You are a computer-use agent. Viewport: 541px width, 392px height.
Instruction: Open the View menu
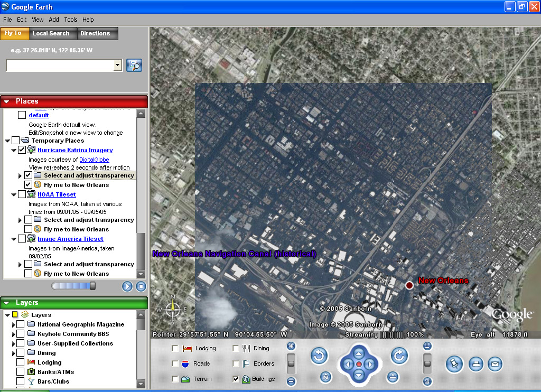click(38, 20)
